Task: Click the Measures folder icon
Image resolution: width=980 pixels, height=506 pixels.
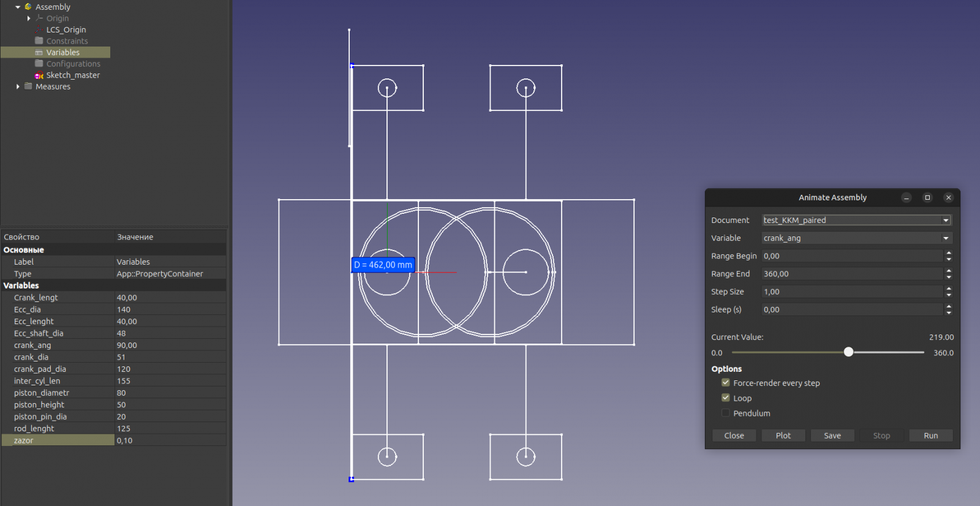Action: point(28,86)
